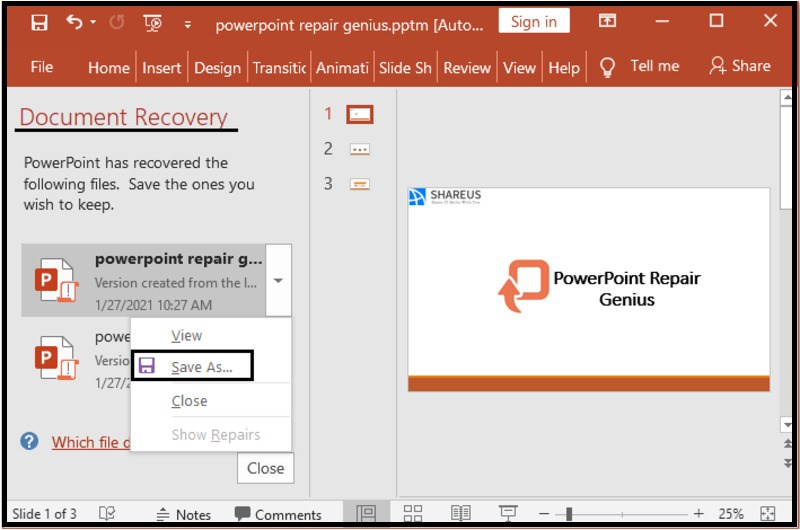800x530 pixels.
Task: Open the Slide Show tab
Action: pos(405,67)
